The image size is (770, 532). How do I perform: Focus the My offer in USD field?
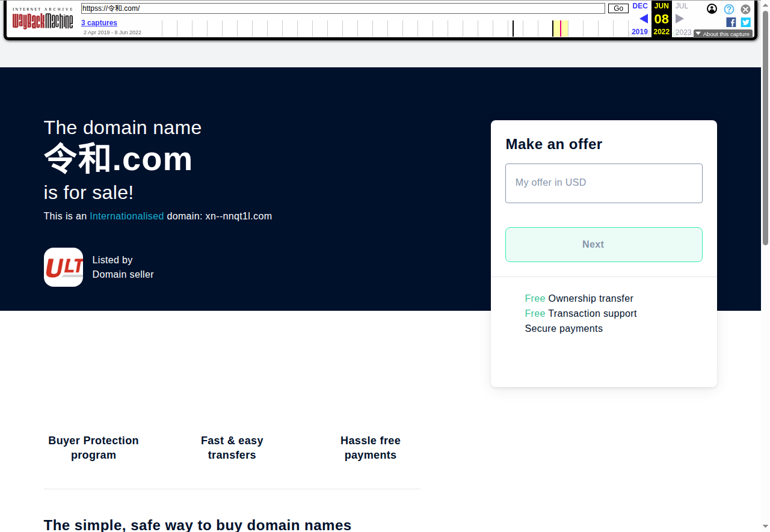[x=603, y=183]
